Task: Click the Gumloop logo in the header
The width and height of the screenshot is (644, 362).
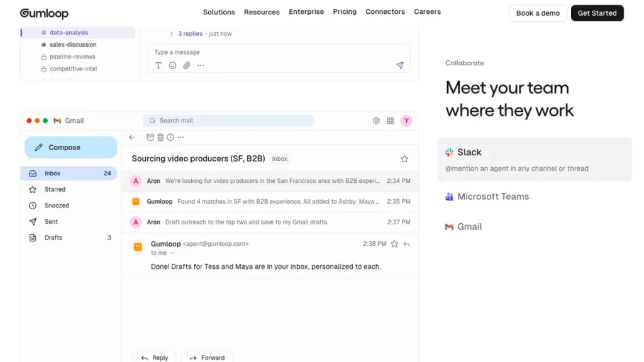Action: click(45, 13)
